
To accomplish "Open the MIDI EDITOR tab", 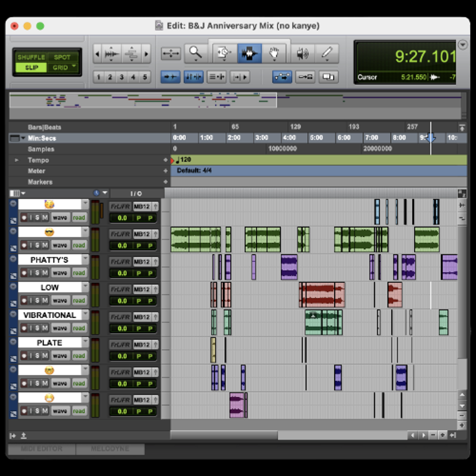I will click(x=42, y=449).
